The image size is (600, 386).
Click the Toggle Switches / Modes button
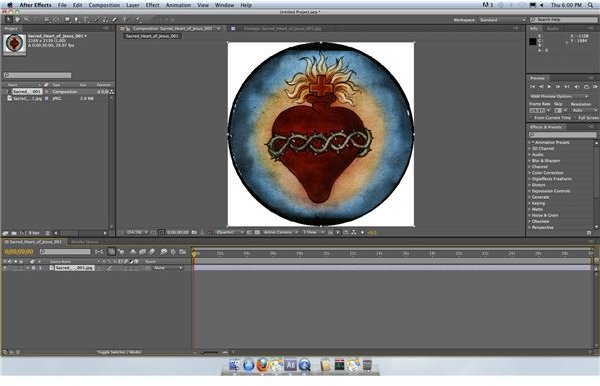(119, 352)
